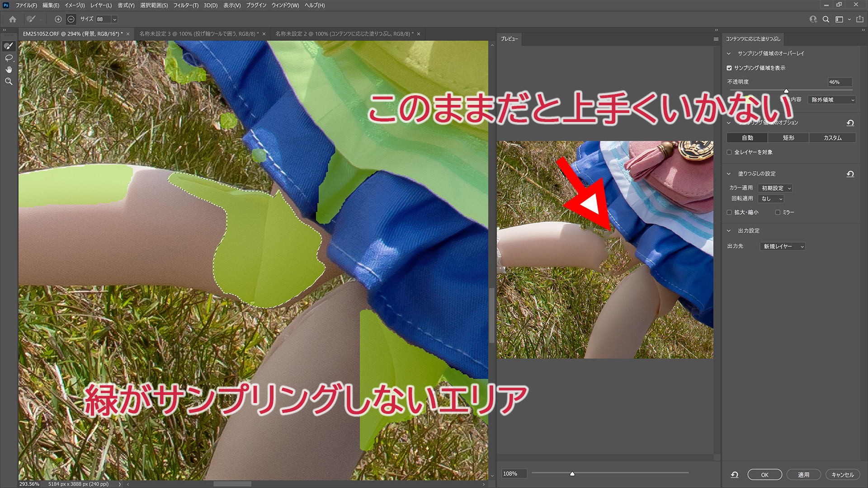Collapse the サンプリング領域のオーバーレイ section
The image size is (868, 488).
pyautogui.click(x=729, y=53)
